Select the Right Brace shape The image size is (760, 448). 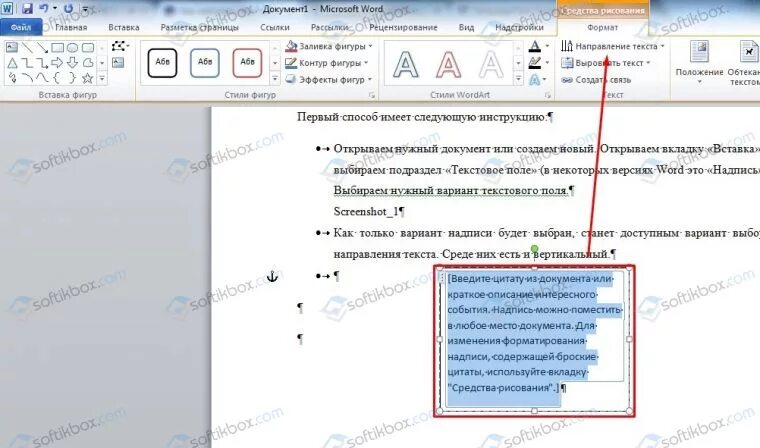[x=73, y=78]
